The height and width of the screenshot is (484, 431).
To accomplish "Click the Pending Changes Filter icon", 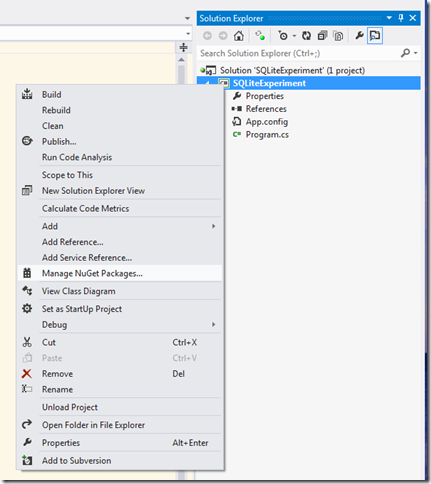I will coord(260,36).
